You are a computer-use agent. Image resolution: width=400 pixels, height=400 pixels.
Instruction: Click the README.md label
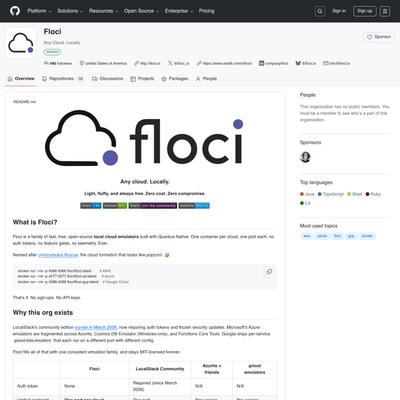(x=24, y=102)
